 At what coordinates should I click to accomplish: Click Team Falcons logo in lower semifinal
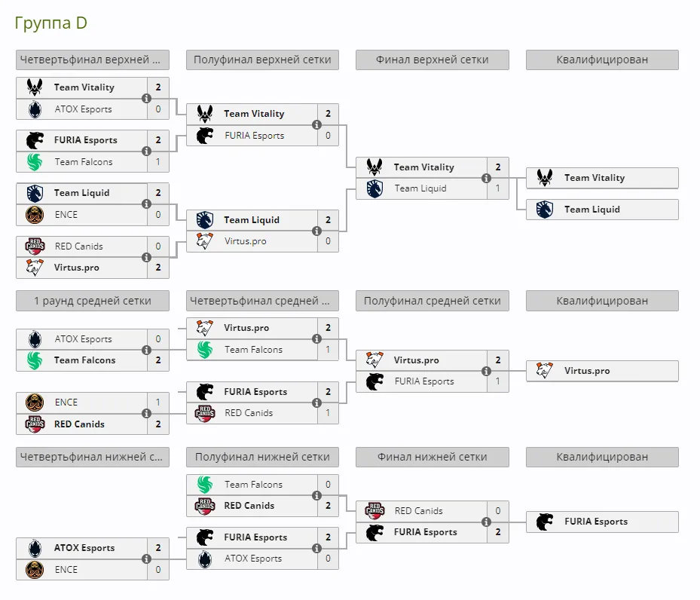[x=205, y=485]
